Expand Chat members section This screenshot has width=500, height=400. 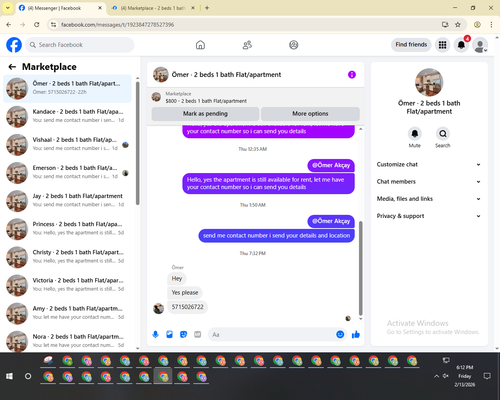coord(429,182)
